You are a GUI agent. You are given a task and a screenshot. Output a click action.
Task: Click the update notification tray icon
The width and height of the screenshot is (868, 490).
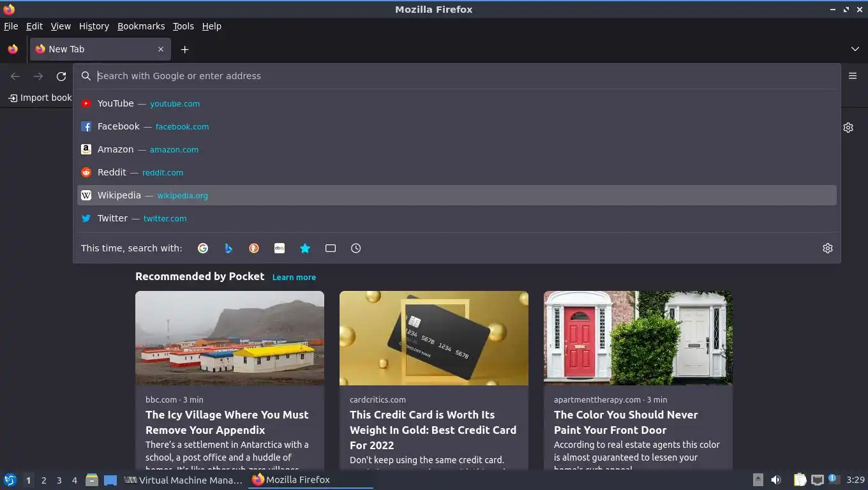point(833,479)
